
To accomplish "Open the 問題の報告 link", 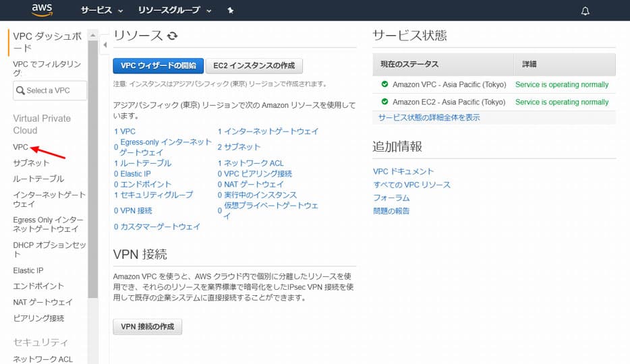I will click(x=391, y=211).
